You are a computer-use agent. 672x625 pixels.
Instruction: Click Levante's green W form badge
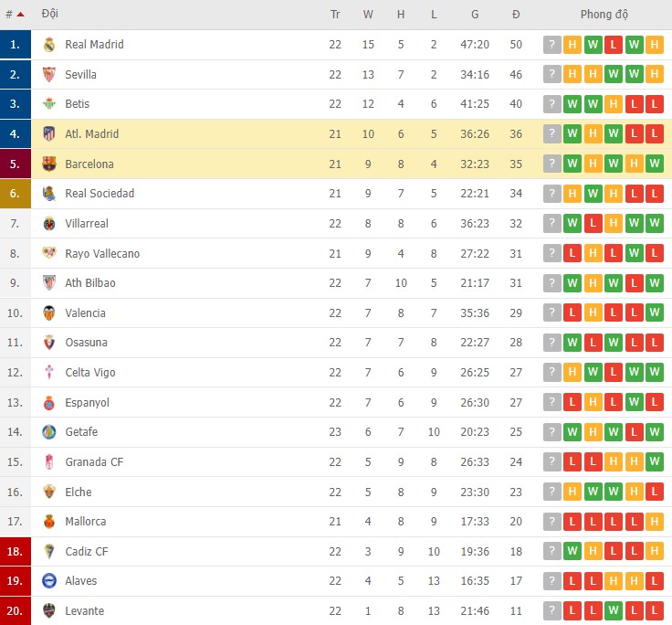tap(614, 610)
